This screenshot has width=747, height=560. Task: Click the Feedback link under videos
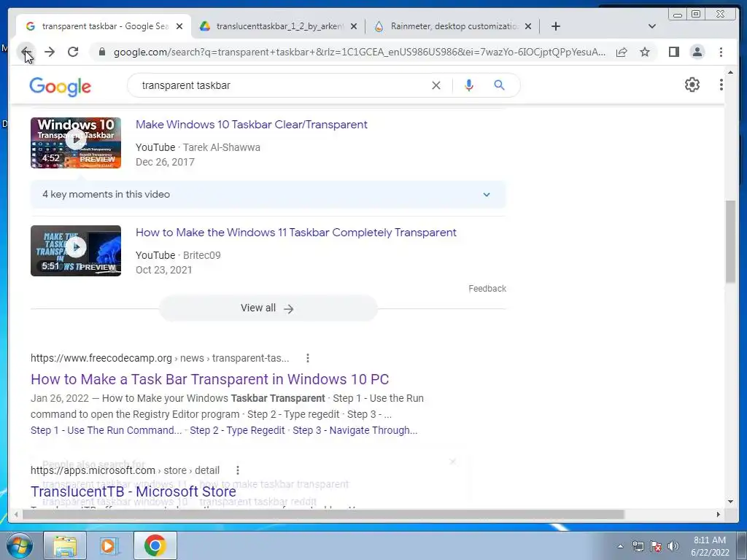(487, 289)
